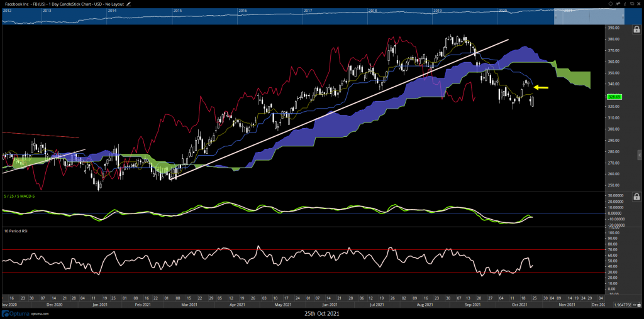Screen dimensions: 644x319
Task: Click 2018 in the overview timeline
Action: click(373, 11)
